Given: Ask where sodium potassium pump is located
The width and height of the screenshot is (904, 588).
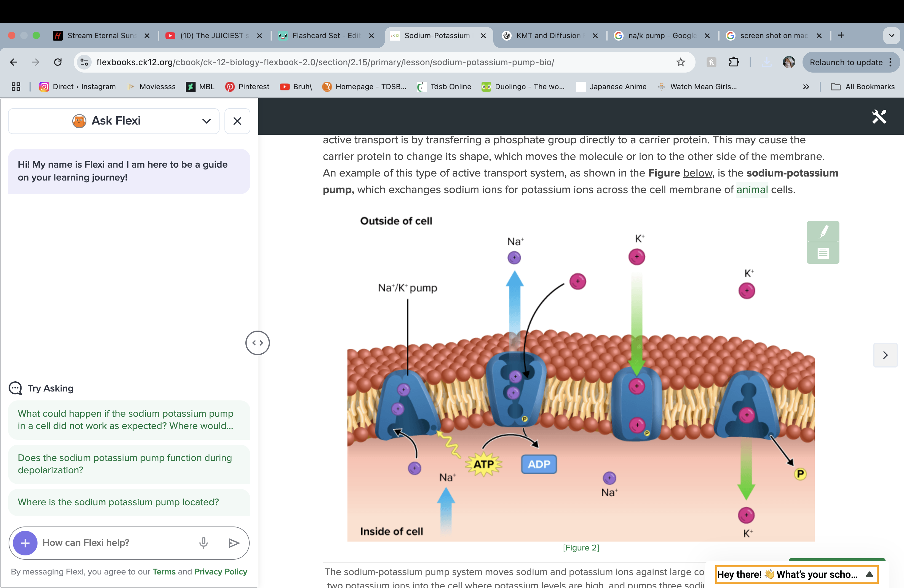Looking at the screenshot, I should (129, 502).
